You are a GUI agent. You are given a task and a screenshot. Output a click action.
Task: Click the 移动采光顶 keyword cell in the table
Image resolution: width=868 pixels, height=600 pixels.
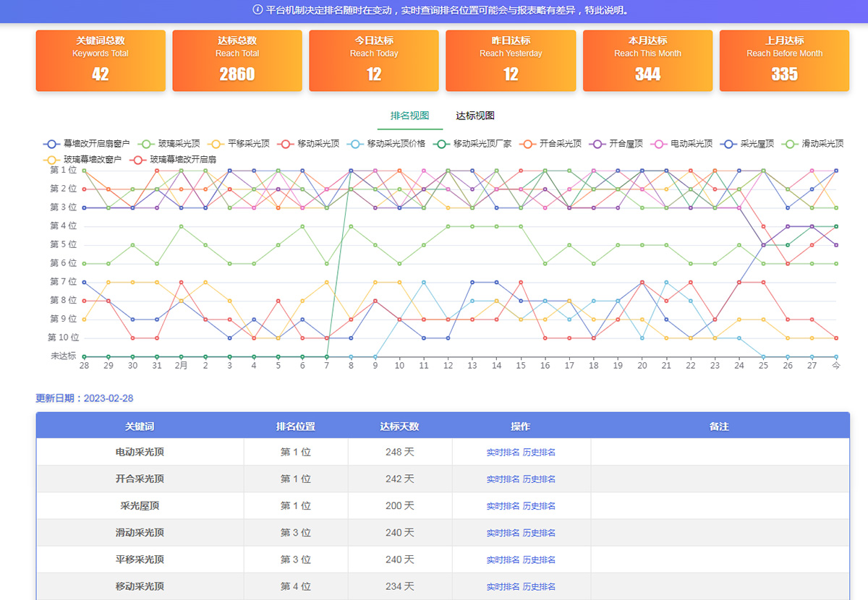(140, 586)
